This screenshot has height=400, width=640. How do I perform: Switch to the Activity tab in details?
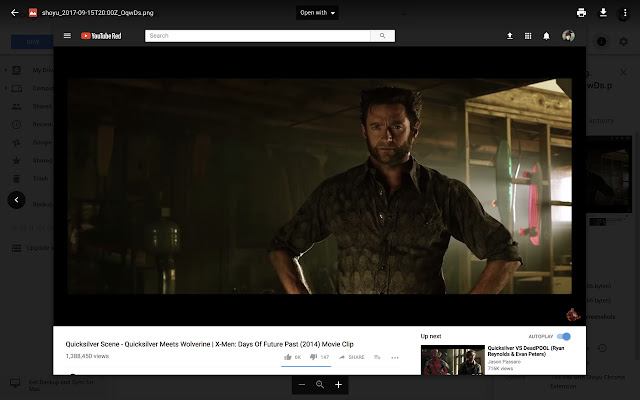click(x=601, y=121)
